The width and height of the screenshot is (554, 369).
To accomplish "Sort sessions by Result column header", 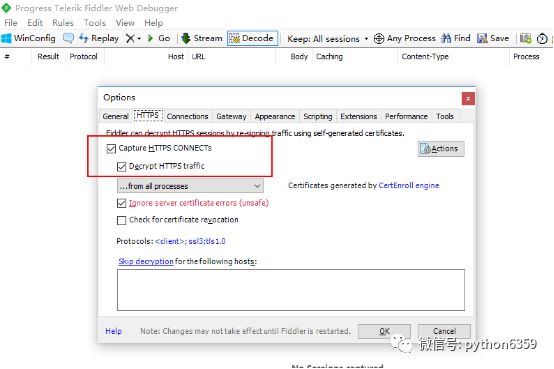I will (48, 57).
